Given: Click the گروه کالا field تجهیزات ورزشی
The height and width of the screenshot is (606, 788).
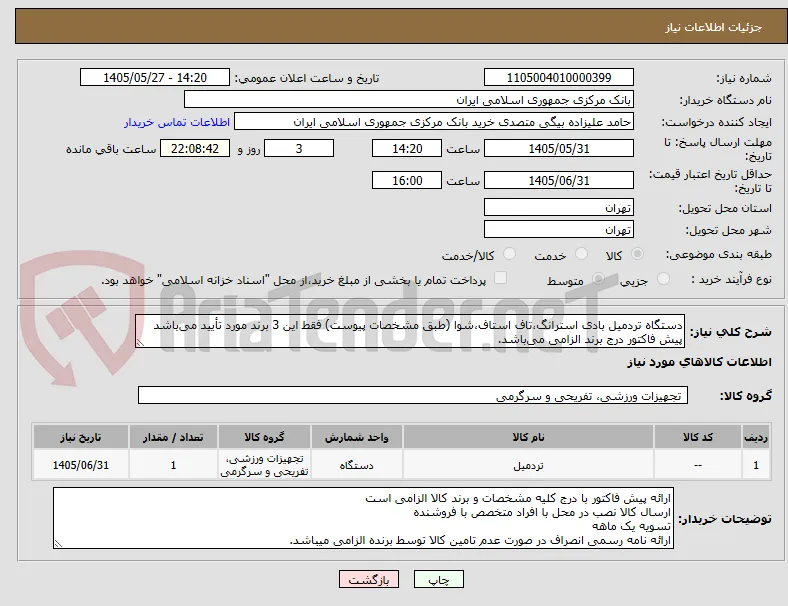Looking at the screenshot, I should pyautogui.click(x=413, y=395).
